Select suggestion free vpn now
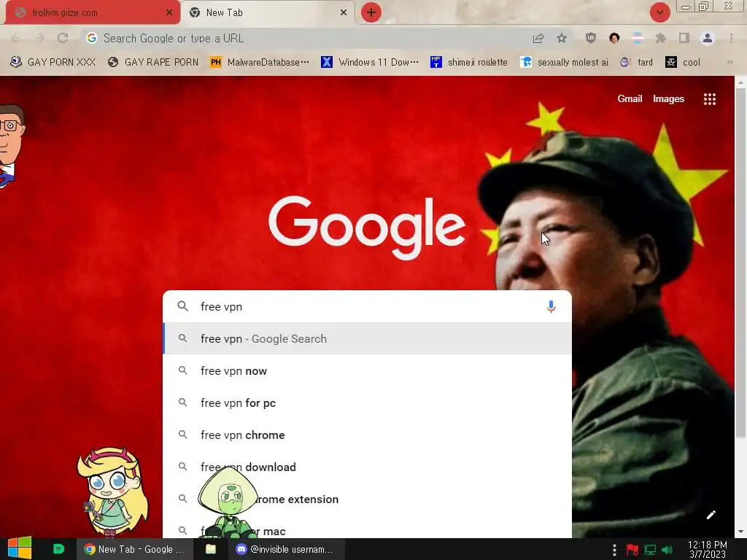747x560 pixels. tap(367, 371)
